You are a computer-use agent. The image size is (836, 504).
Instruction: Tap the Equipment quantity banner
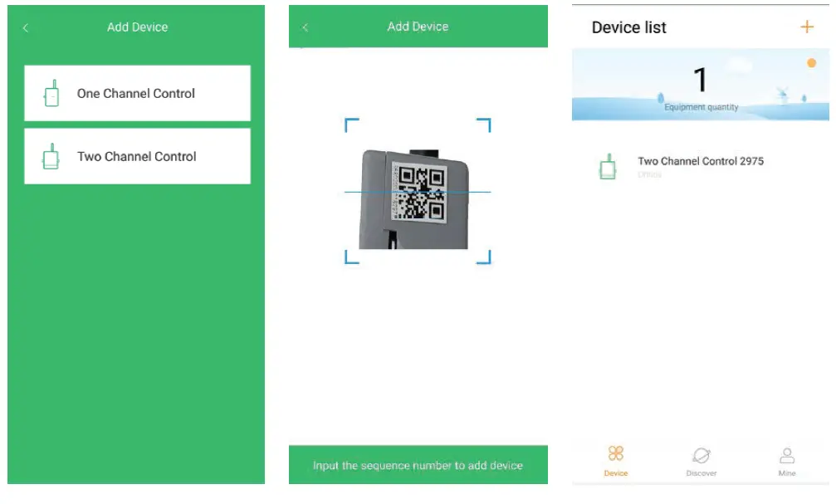pyautogui.click(x=700, y=83)
